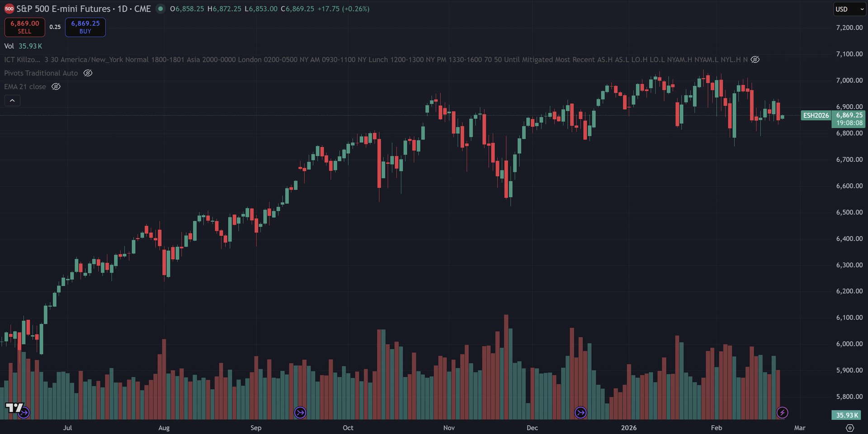The height and width of the screenshot is (434, 868).
Task: Unhide the Pivots Traditional indicator
Action: click(x=88, y=73)
